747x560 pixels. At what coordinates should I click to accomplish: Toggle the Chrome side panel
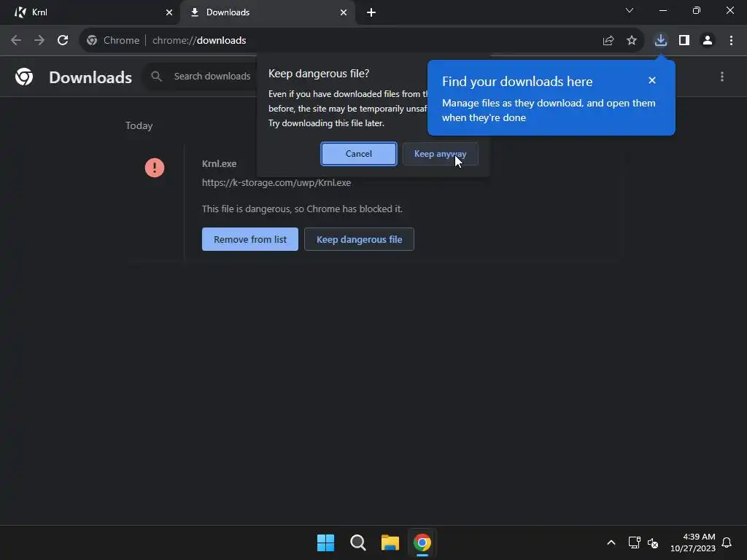[684, 41]
